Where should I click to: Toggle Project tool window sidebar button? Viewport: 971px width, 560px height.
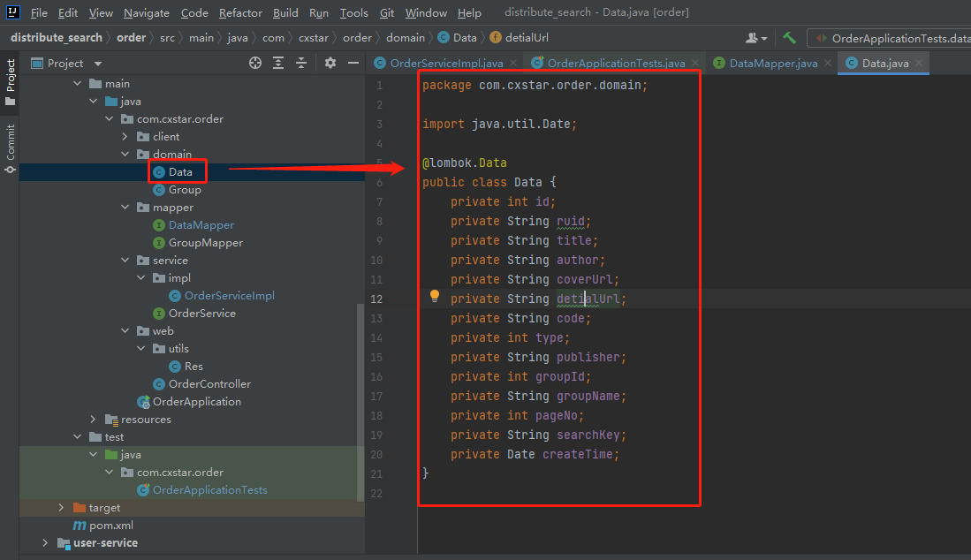[10, 82]
